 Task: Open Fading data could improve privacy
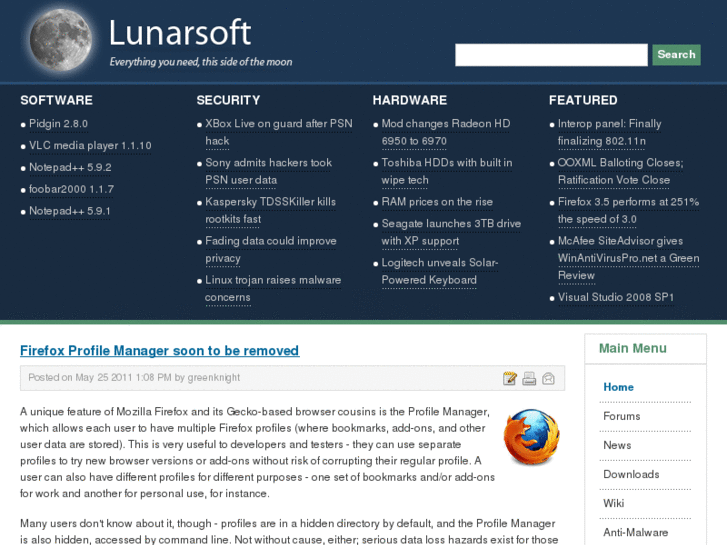coord(271,250)
